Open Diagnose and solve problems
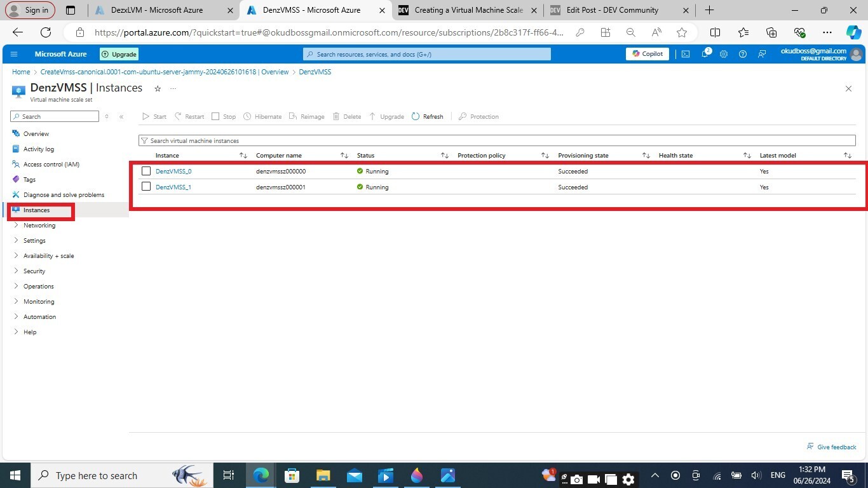 click(x=64, y=195)
